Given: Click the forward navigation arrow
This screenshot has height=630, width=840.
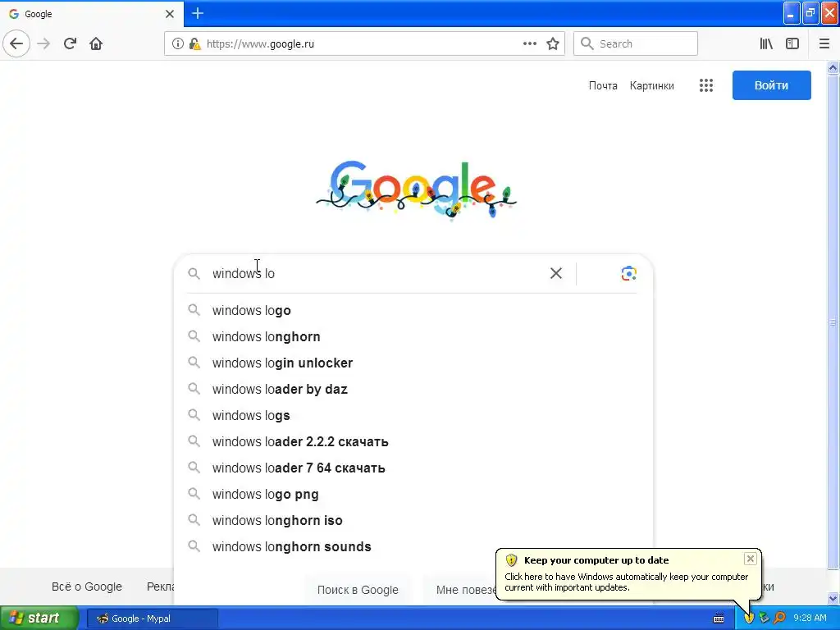Looking at the screenshot, I should point(43,43).
